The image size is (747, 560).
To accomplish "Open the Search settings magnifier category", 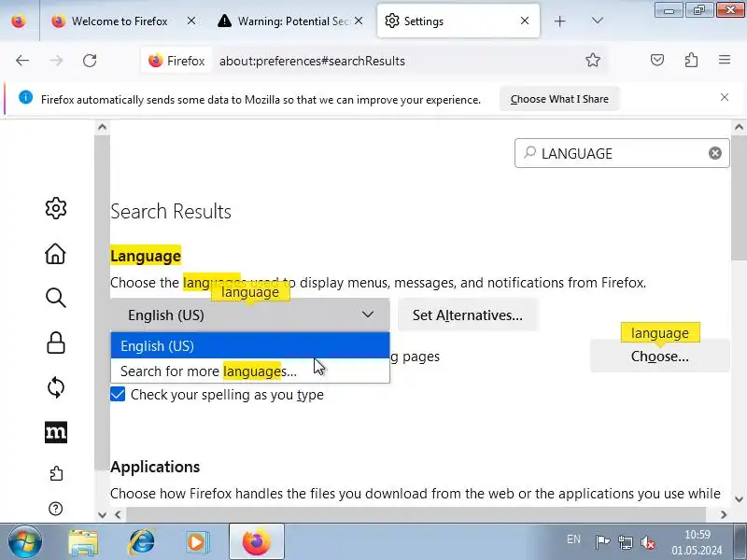I will (x=56, y=298).
